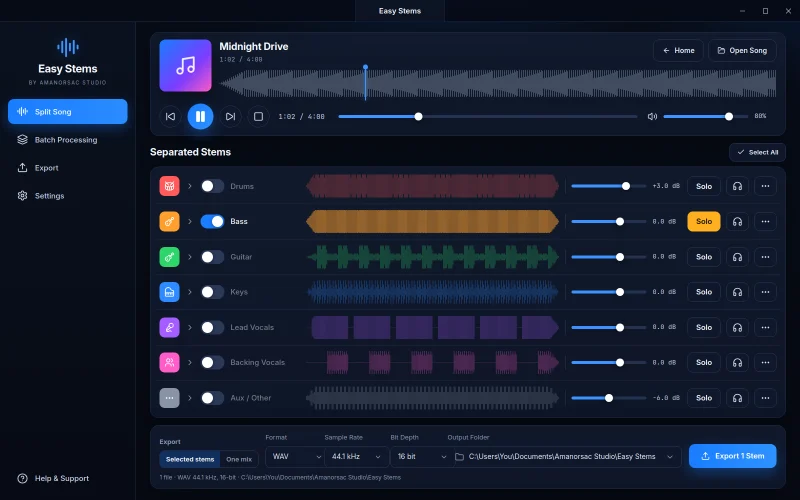Disable the Bass stem toggle

pos(212,221)
